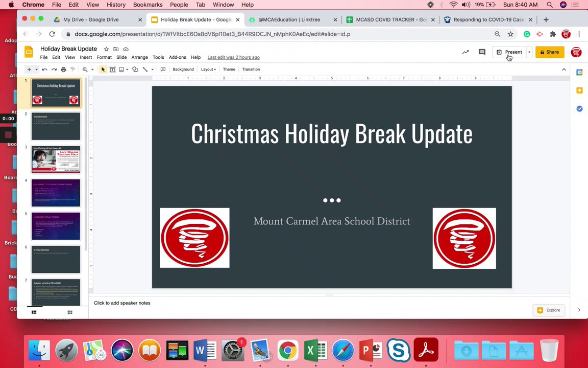Open the Slide menu
This screenshot has height=368, width=588.
point(121,57)
